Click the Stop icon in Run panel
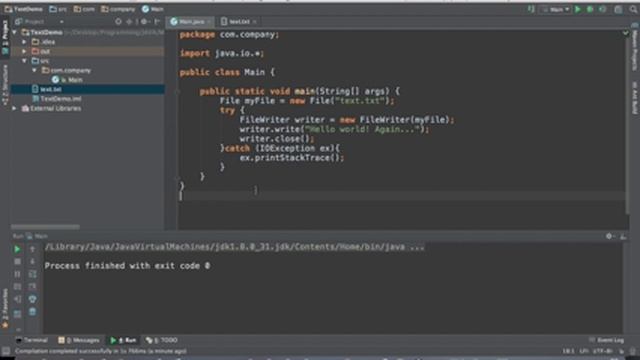Screen dimensions: 640x360 (17, 261)
